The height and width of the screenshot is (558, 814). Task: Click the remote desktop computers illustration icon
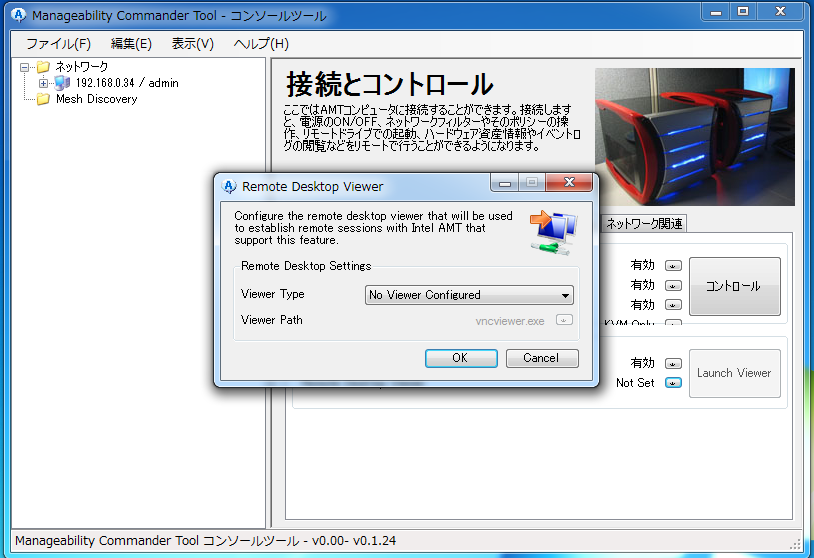pos(553,232)
